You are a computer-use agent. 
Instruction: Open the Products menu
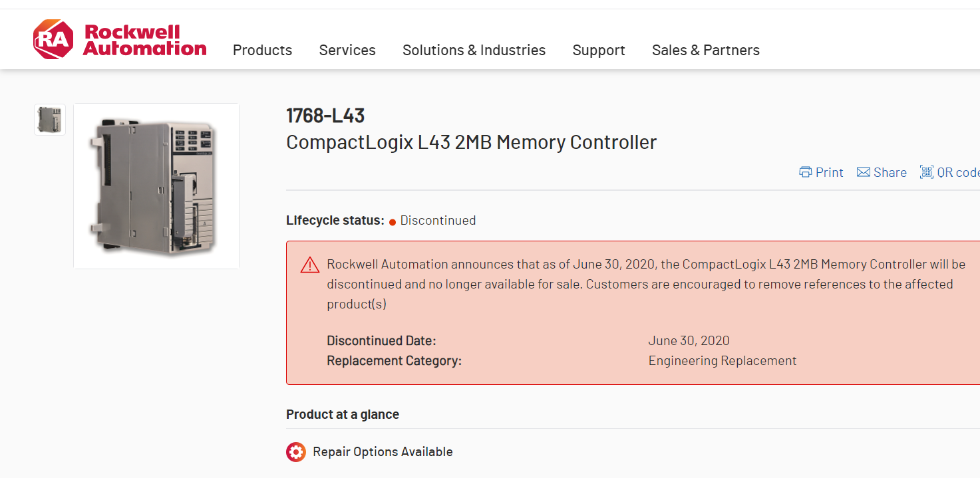[262, 51]
